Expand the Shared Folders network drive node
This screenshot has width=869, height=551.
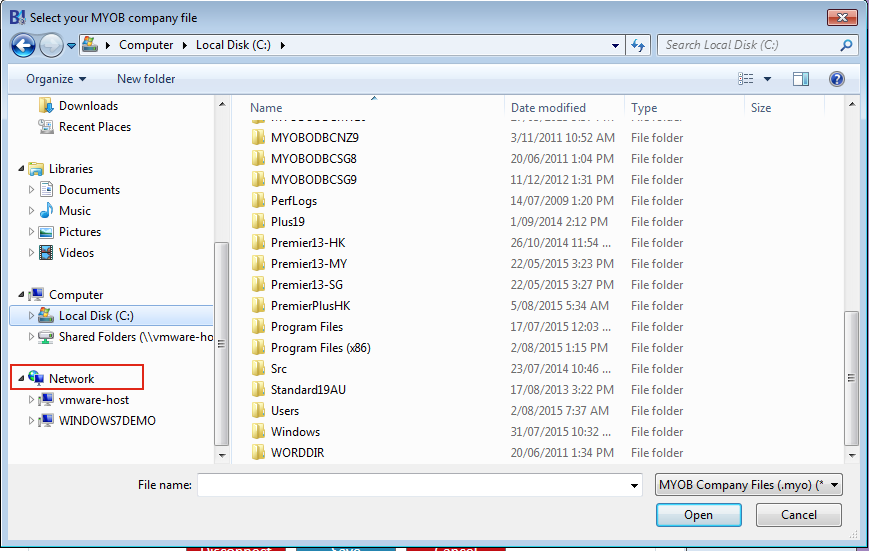click(x=31, y=337)
